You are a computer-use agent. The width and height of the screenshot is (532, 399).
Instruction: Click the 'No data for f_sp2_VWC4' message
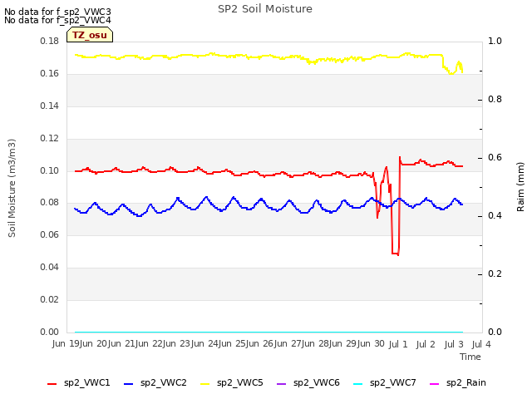[x=57, y=20]
